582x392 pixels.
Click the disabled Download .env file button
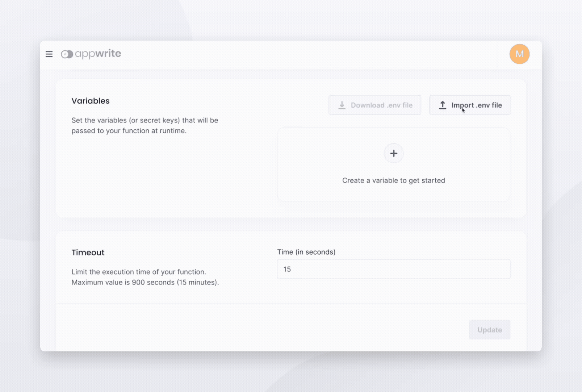point(375,105)
